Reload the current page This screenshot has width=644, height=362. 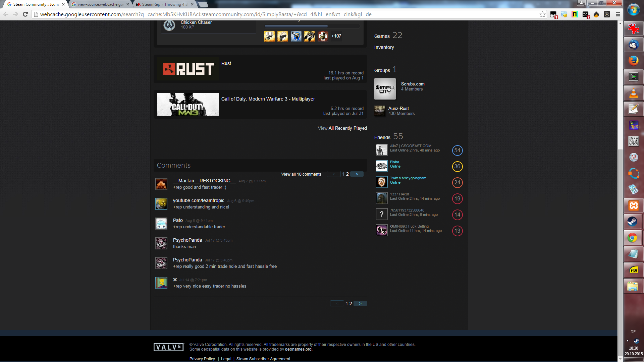(x=25, y=14)
